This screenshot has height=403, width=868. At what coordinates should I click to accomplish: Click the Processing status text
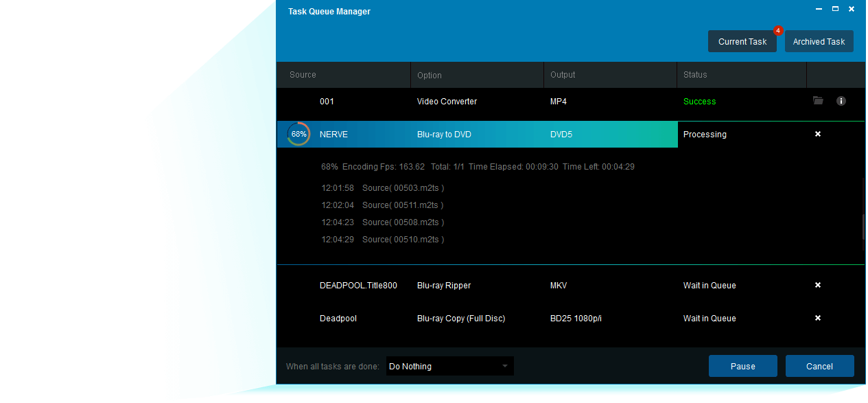pos(705,135)
